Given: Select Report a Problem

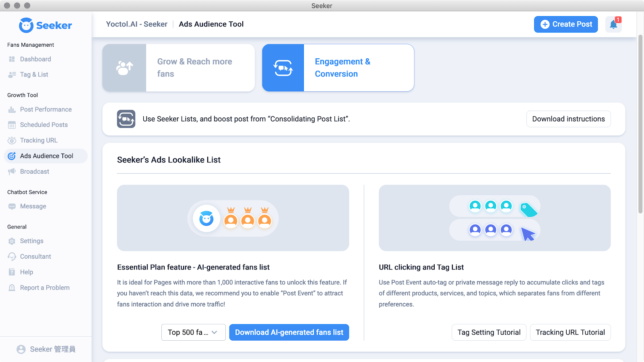Looking at the screenshot, I should (45, 288).
